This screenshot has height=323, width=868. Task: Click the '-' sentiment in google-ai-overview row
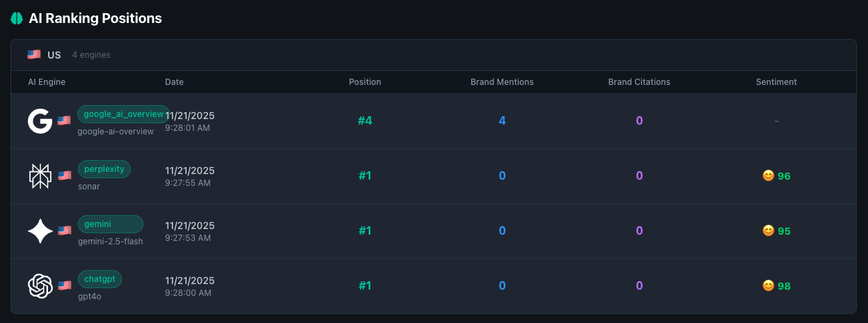click(x=776, y=121)
